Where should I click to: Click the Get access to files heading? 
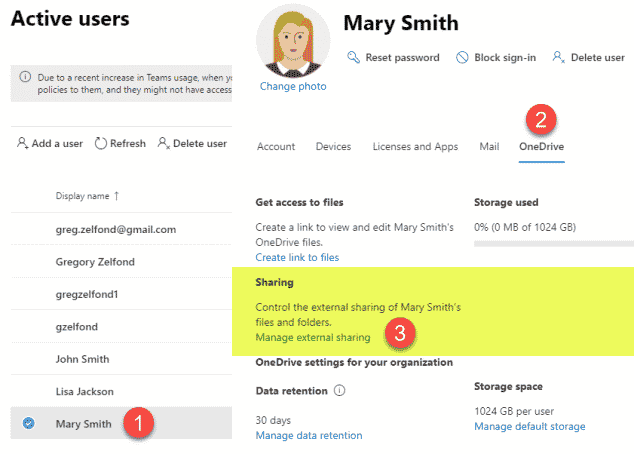point(299,202)
